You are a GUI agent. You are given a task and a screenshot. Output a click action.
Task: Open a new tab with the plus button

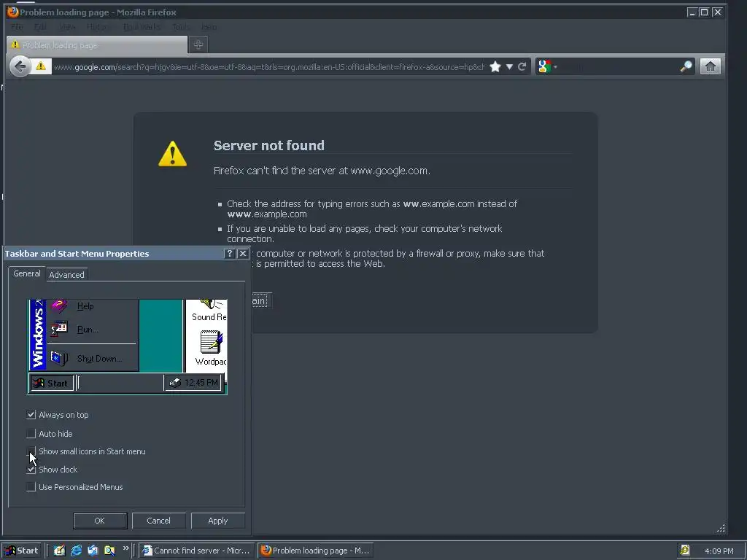point(198,44)
